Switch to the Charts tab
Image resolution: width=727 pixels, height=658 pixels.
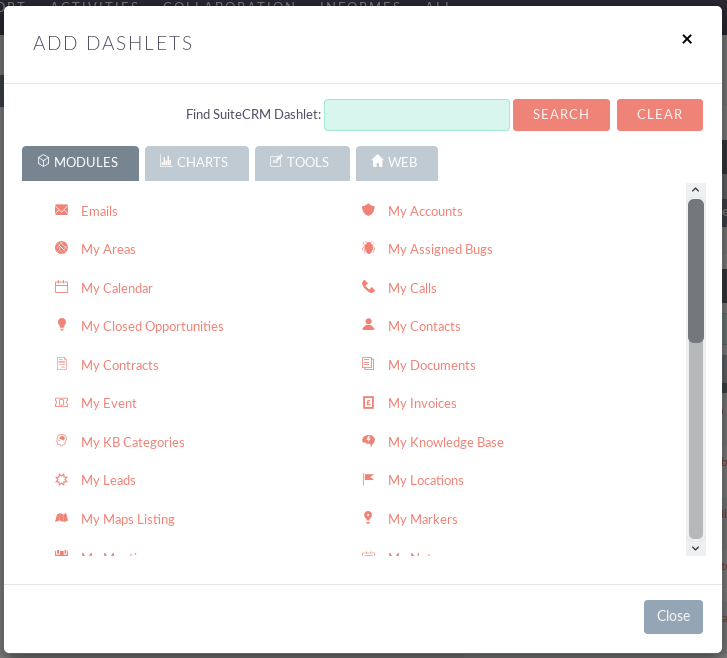[x=196, y=163]
